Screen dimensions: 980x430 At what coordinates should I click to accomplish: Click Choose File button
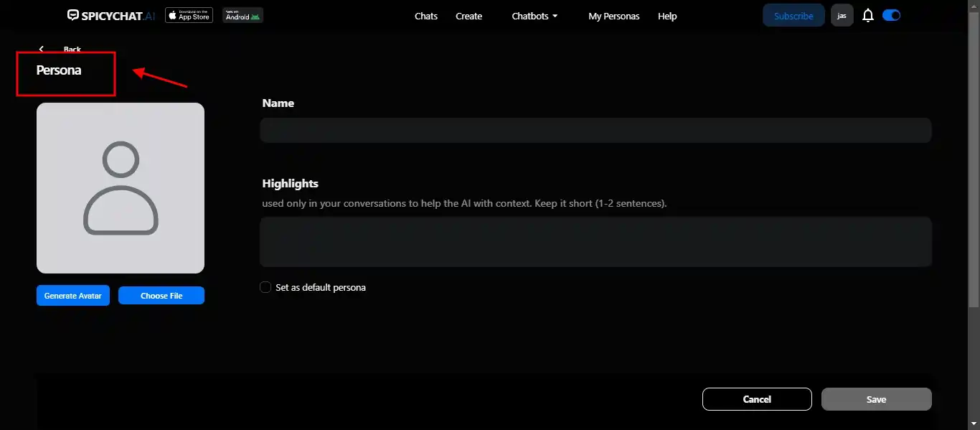(161, 296)
